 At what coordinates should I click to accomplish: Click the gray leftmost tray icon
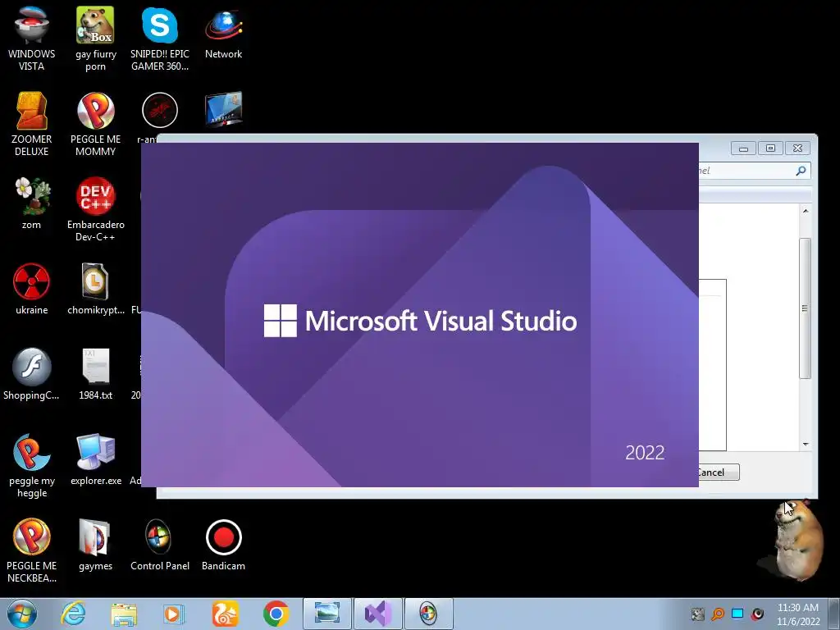697,614
